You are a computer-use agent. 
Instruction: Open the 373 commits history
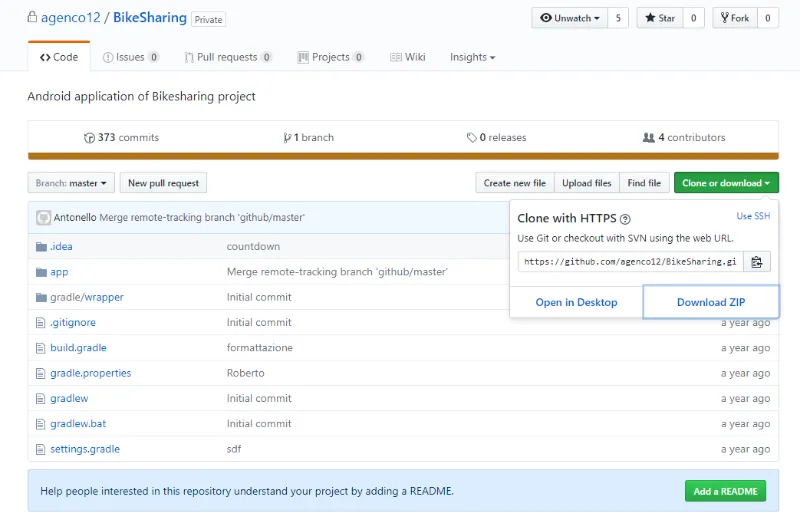pyautogui.click(x=122, y=138)
